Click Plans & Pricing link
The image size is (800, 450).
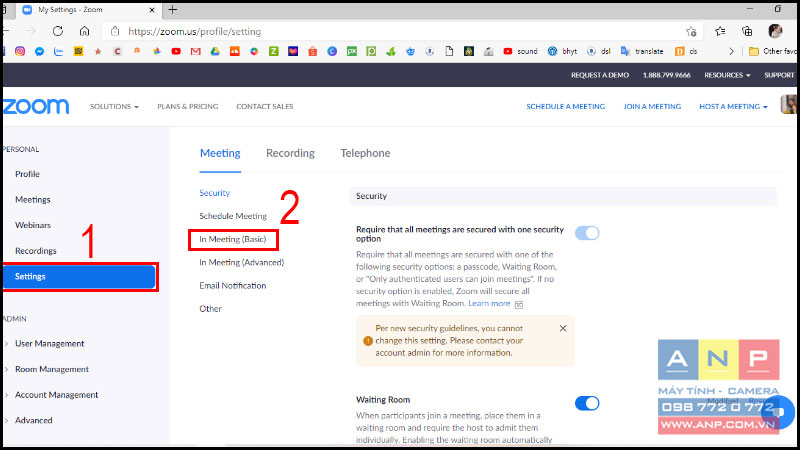coord(187,107)
